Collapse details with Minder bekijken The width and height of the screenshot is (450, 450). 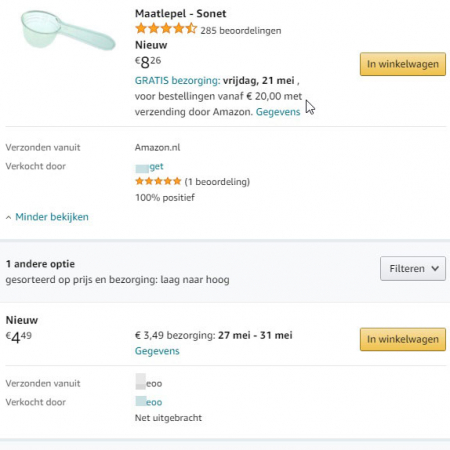click(x=52, y=217)
